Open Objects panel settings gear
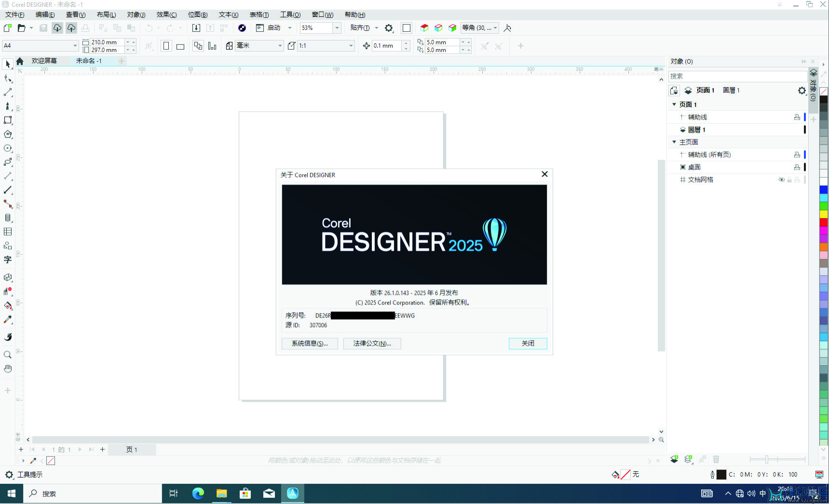Viewport: 829px width, 504px height. click(802, 91)
